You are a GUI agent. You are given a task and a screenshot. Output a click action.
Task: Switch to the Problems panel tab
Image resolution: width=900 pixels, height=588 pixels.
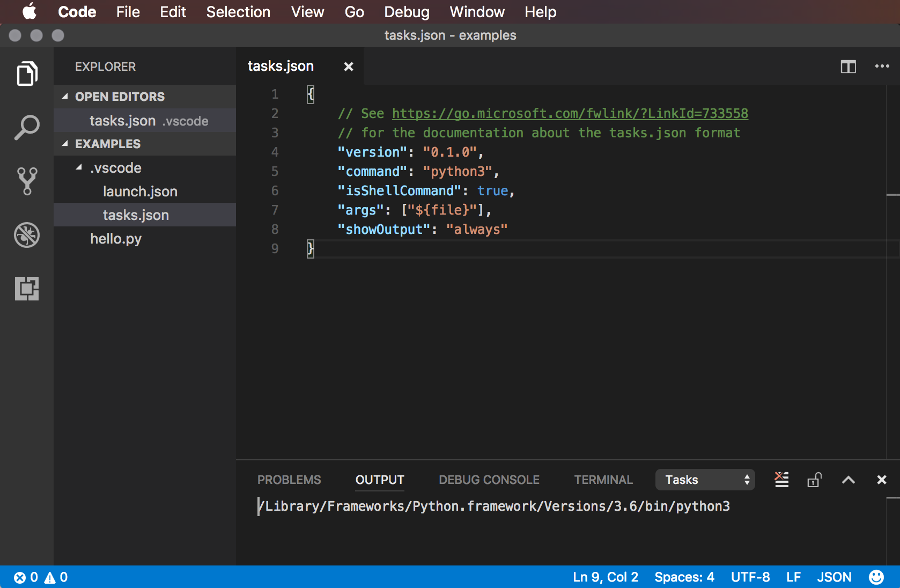pos(289,479)
